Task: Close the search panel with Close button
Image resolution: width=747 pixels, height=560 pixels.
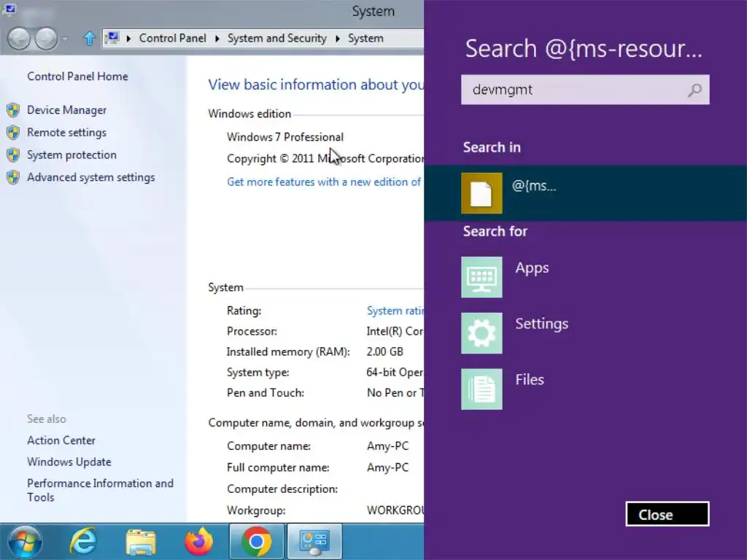Action: click(667, 514)
